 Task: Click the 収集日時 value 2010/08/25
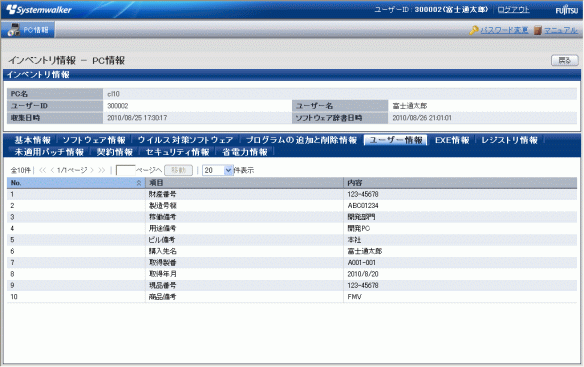pos(137,118)
